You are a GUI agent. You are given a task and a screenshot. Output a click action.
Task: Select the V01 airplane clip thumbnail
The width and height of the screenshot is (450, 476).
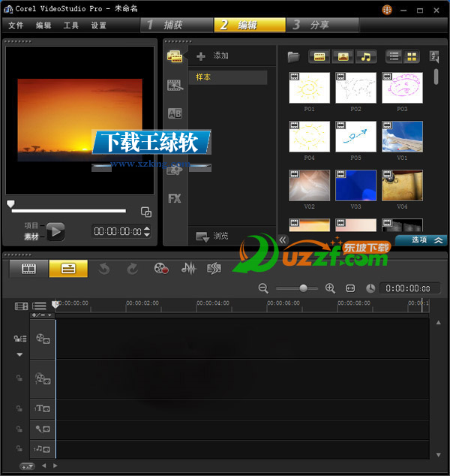[x=402, y=137]
